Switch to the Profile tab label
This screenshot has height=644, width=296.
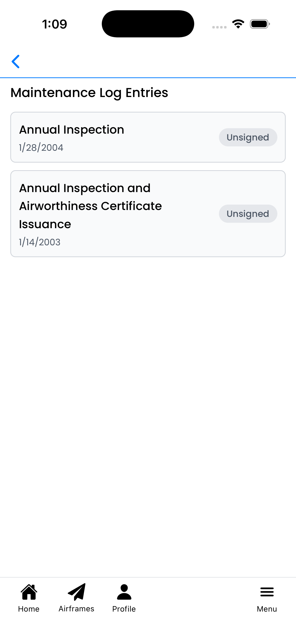124,609
